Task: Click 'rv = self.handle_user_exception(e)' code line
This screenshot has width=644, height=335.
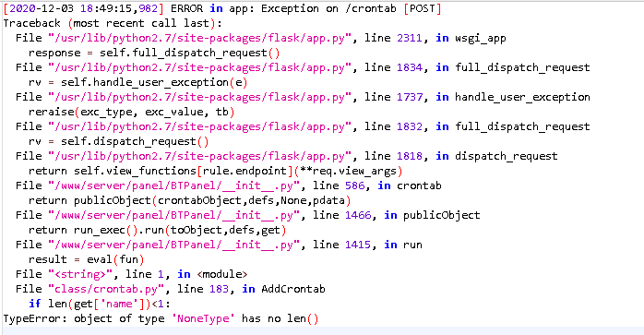Action: [x=138, y=83]
